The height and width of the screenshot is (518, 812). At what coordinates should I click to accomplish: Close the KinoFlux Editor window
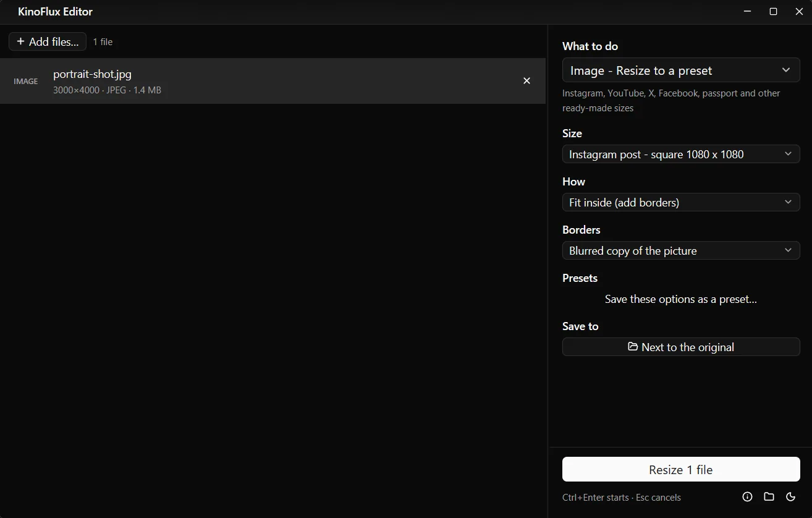tap(799, 12)
